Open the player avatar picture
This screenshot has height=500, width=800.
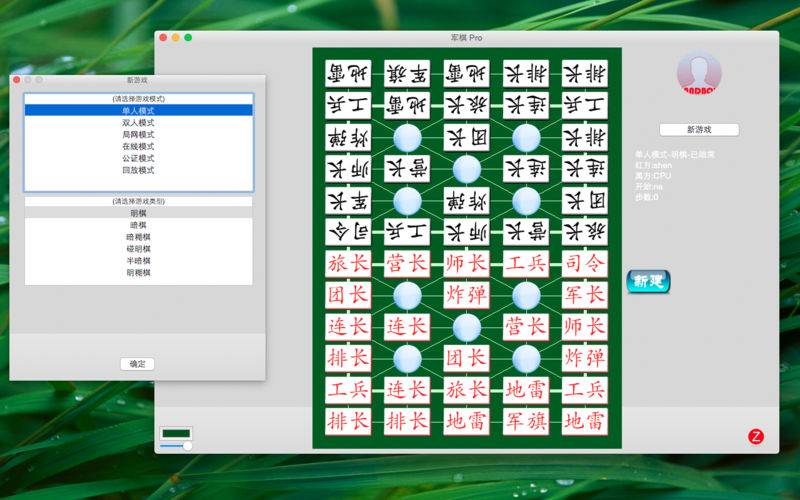(x=699, y=72)
